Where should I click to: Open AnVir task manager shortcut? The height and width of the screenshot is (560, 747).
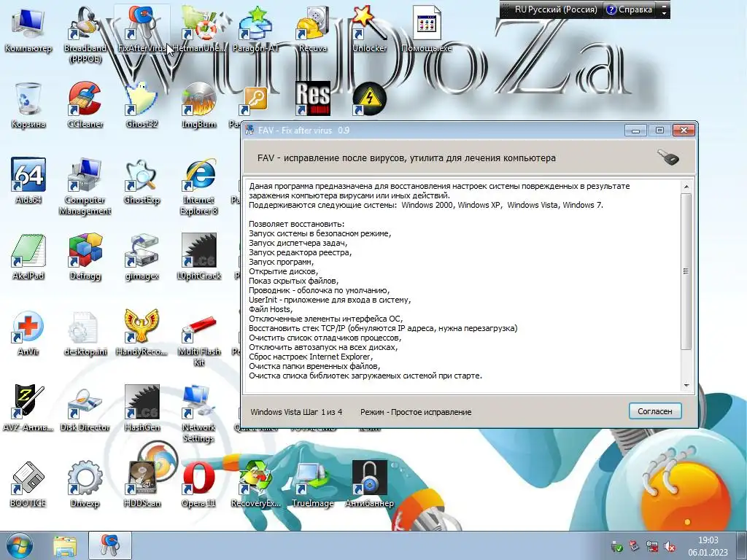(28, 332)
